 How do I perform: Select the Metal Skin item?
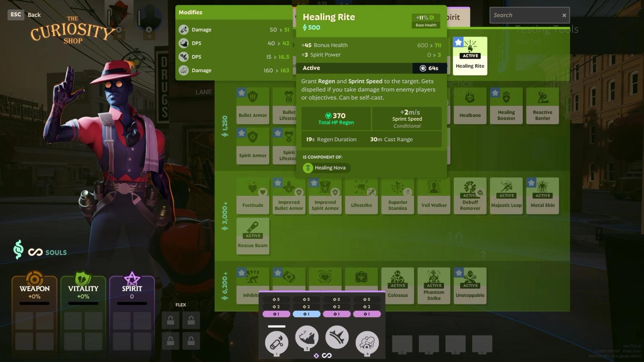point(543,196)
